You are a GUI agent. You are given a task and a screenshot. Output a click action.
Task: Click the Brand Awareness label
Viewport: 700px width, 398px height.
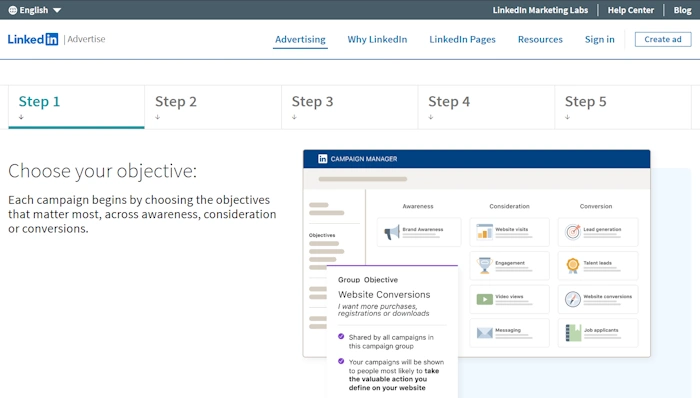[423, 229]
